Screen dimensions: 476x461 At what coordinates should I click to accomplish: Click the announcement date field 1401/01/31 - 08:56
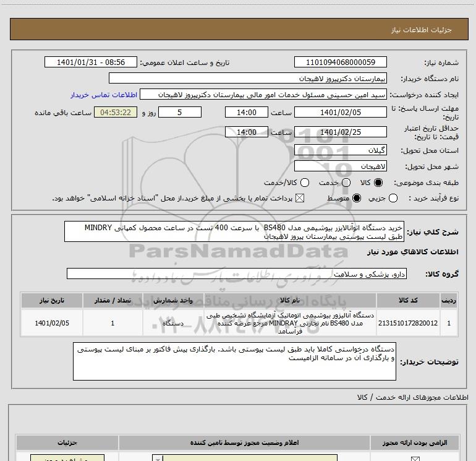point(91,62)
